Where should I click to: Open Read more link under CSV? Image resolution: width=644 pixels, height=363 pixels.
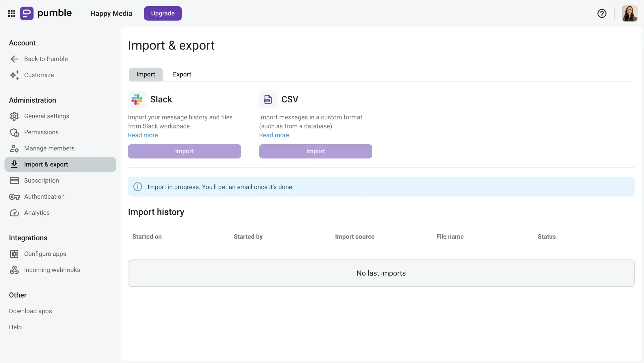pyautogui.click(x=274, y=135)
